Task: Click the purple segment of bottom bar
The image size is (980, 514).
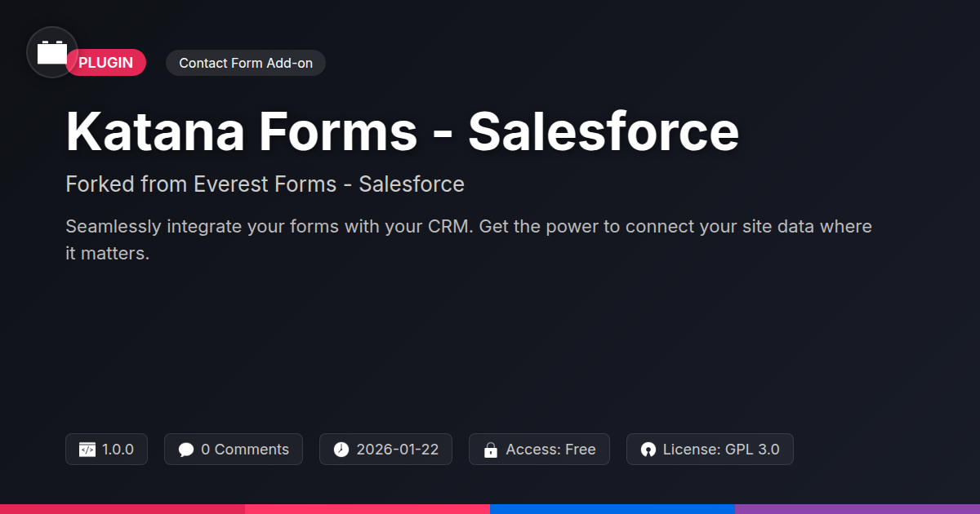Action: [x=857, y=509]
